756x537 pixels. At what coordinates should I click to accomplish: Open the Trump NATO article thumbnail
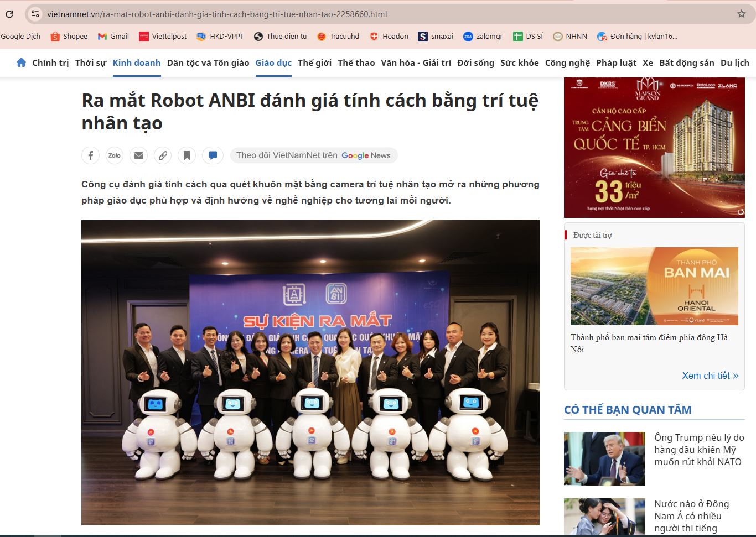pyautogui.click(x=604, y=459)
